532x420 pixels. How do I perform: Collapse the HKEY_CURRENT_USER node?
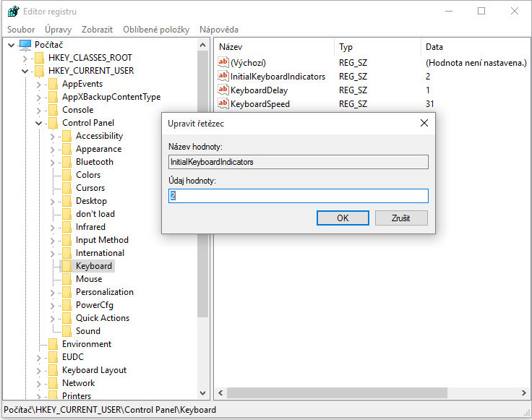[25, 72]
